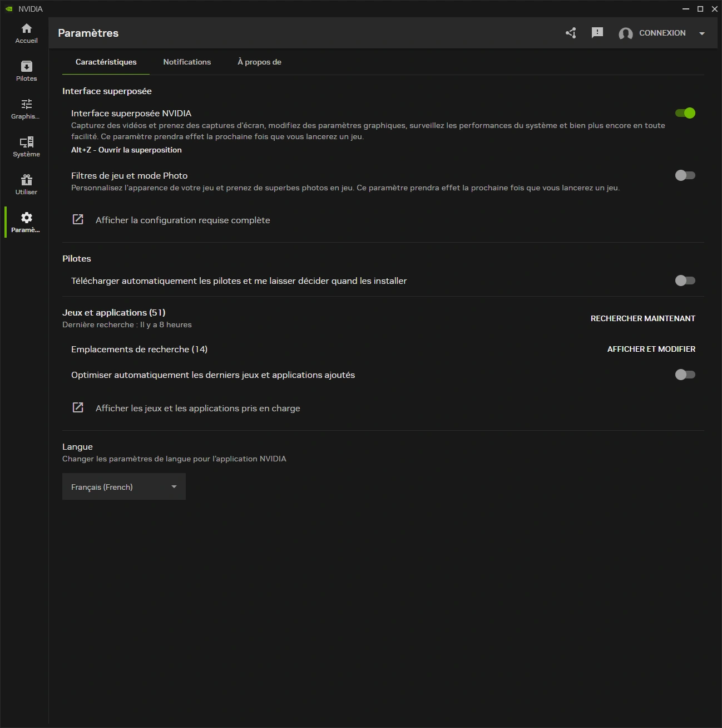Click RECHERCHER MAINTENANT button
The width and height of the screenshot is (722, 728).
(643, 318)
